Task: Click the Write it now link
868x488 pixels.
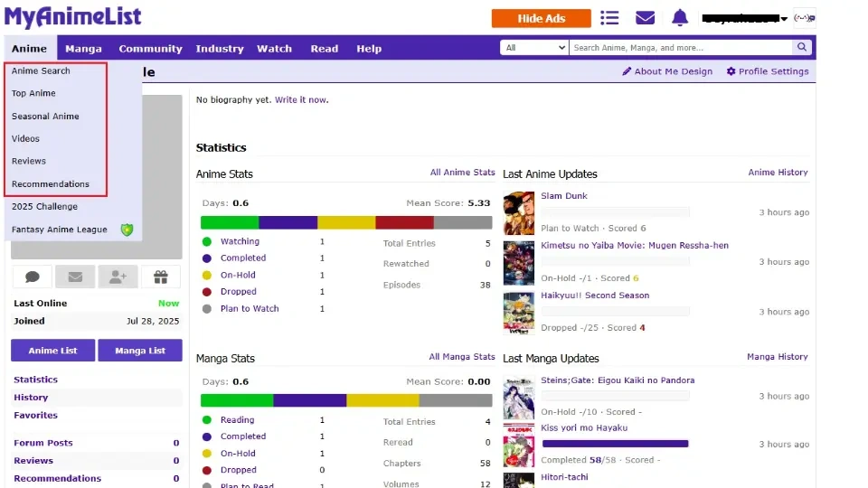Action: point(300,99)
